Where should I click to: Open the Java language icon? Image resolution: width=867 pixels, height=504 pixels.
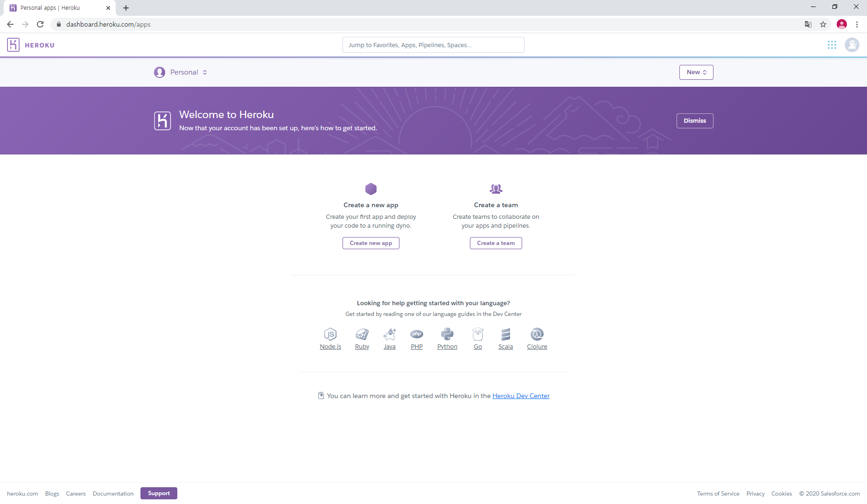pos(390,334)
